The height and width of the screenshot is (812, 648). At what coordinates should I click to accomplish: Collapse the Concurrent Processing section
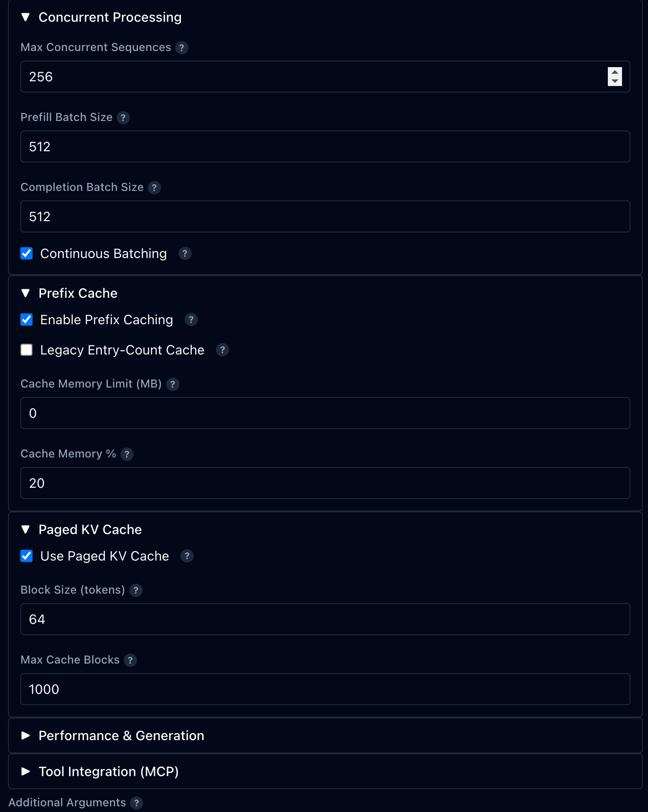click(26, 17)
